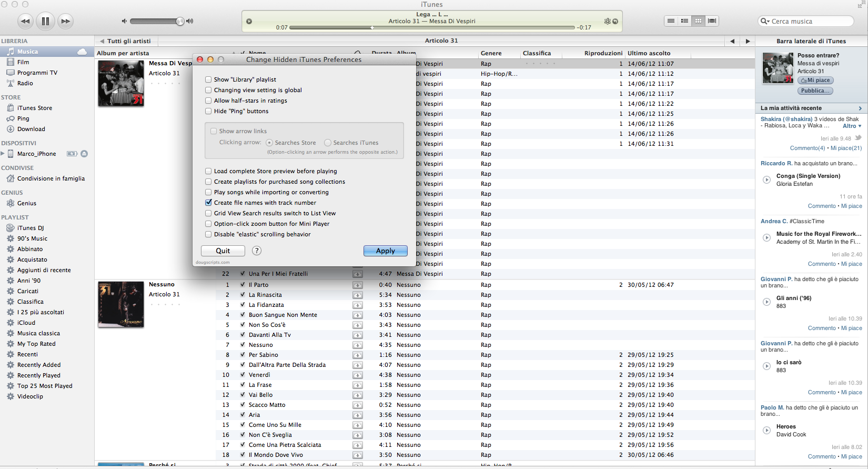
Task: Play preview of Heroes by David Cook
Action: click(x=767, y=430)
